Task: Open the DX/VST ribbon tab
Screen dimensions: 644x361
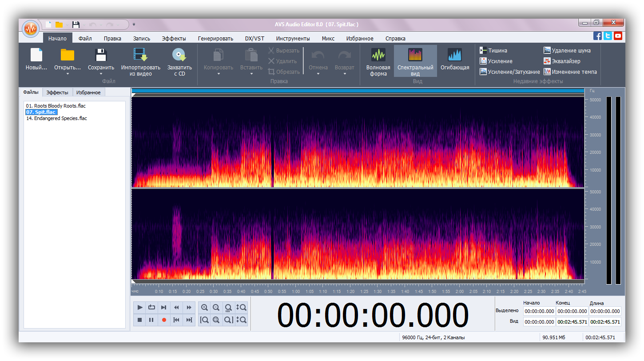Action: tap(254, 39)
